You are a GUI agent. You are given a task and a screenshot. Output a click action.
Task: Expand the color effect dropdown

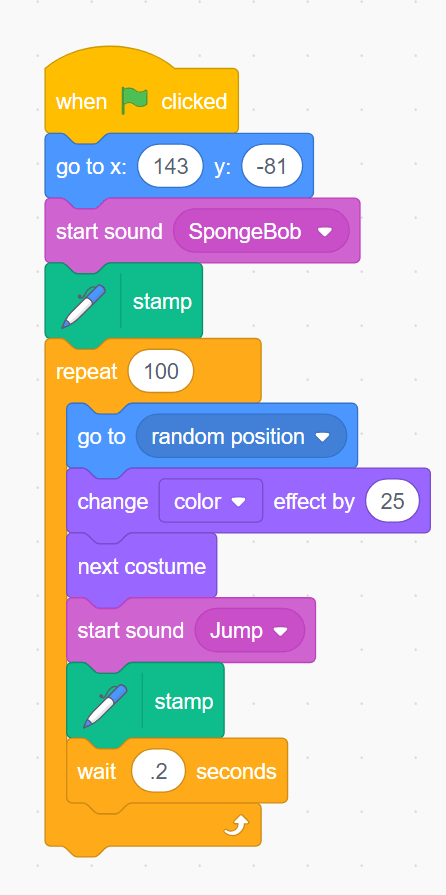211,502
